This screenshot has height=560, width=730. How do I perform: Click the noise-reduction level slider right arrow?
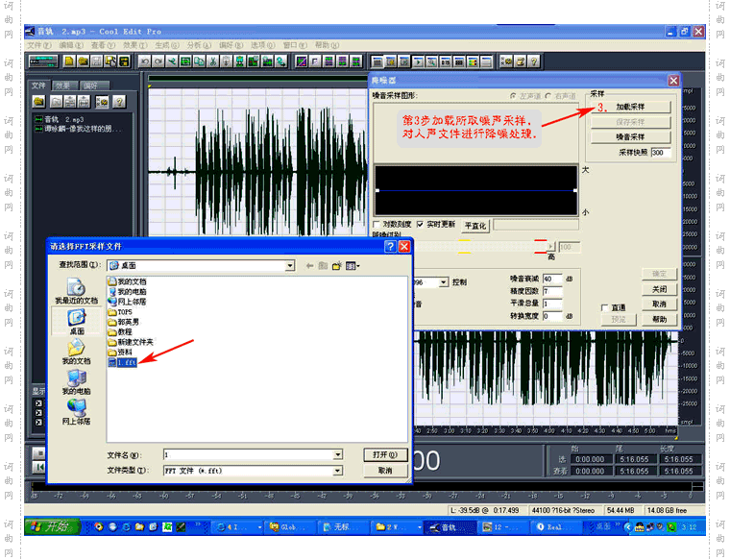coord(550,246)
